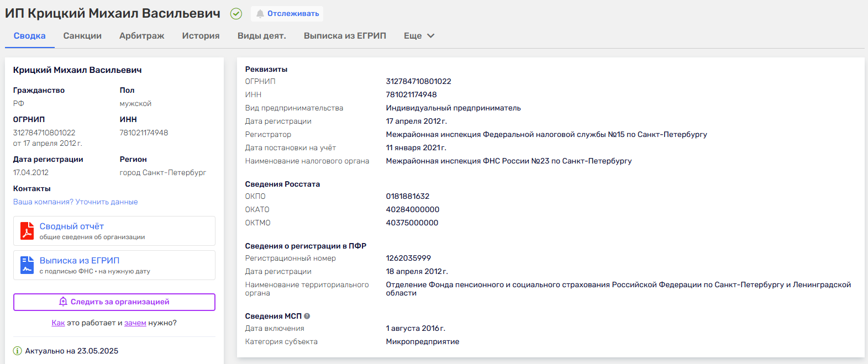868x364 pixels.
Task: Click the red PDF icon for Сводный отчёт
Action: [27, 231]
